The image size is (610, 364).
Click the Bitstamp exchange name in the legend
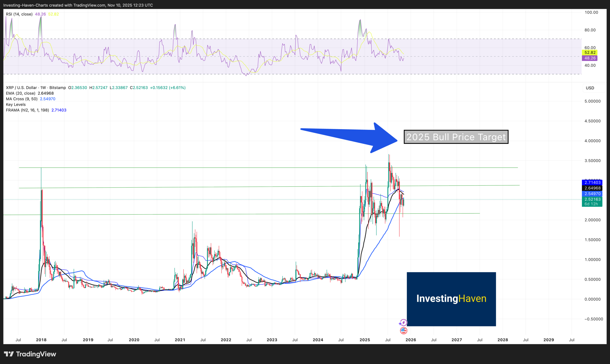tap(57, 87)
